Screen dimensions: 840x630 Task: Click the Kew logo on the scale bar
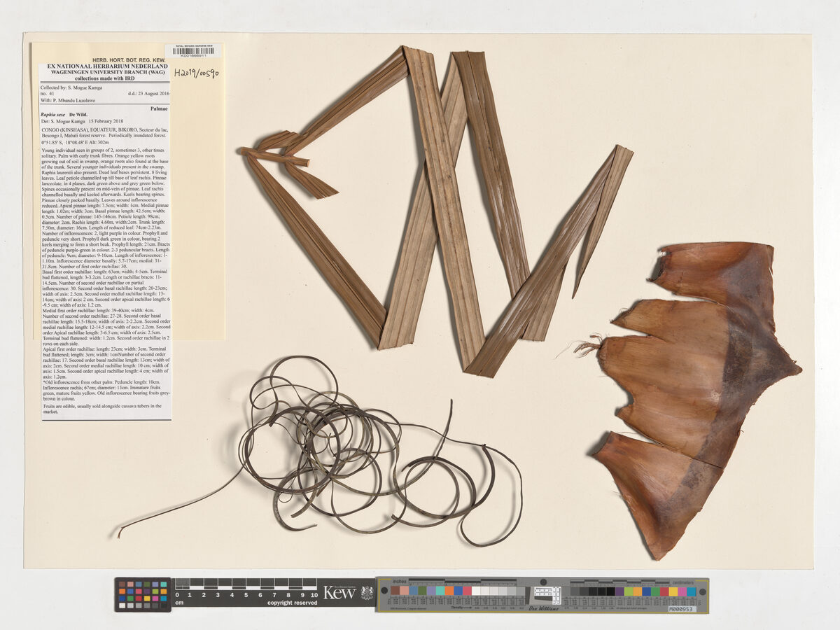tap(339, 593)
